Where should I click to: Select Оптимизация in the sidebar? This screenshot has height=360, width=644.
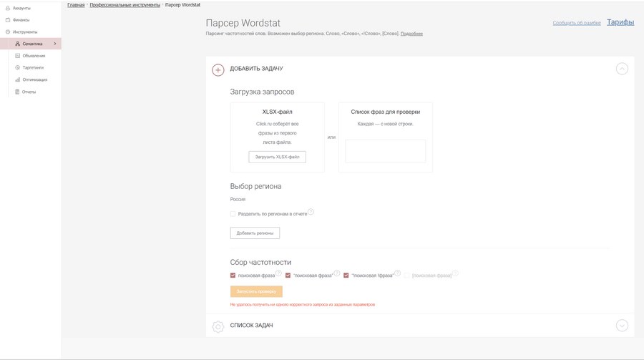click(x=35, y=79)
